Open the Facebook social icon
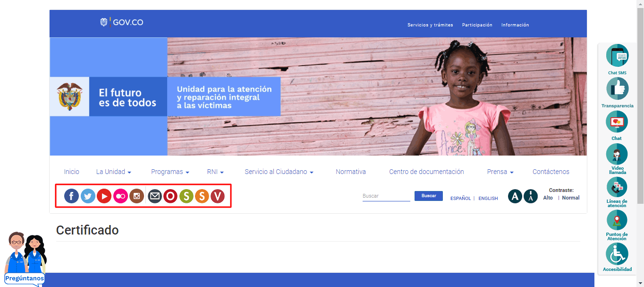The height and width of the screenshot is (287, 644). 71,196
